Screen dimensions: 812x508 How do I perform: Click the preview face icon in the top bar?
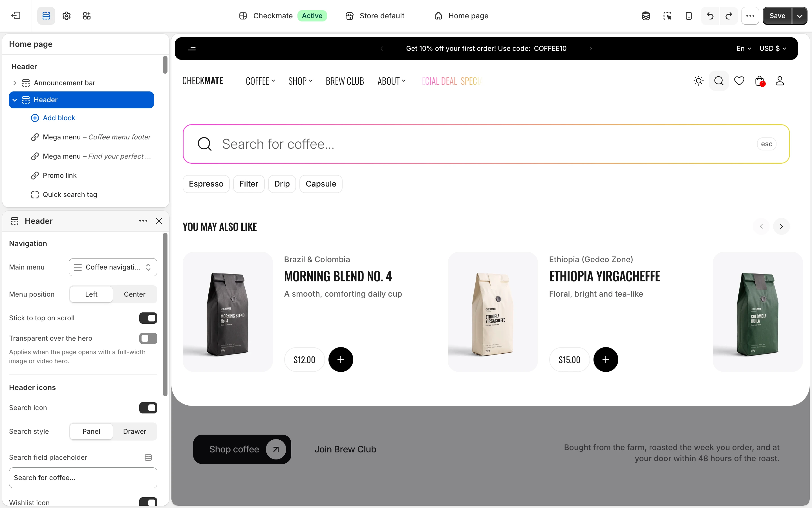pos(646,16)
